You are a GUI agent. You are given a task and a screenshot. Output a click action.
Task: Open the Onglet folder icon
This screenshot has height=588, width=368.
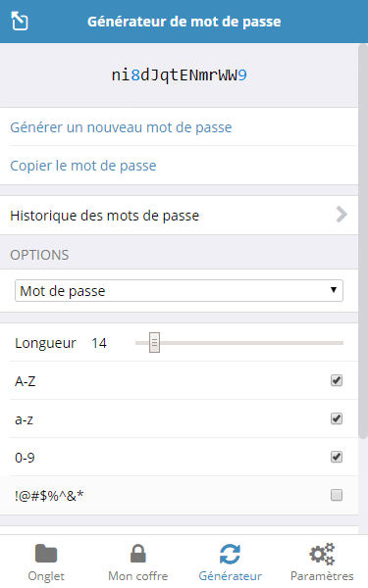[46, 554]
